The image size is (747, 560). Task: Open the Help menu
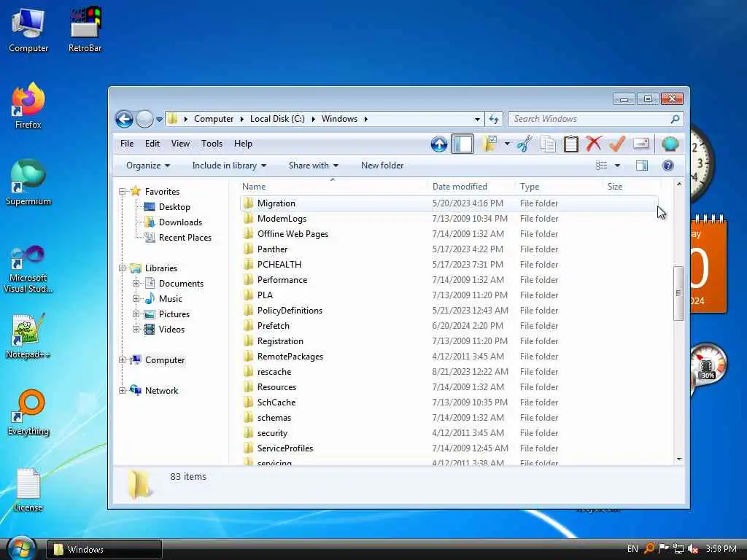pos(243,144)
